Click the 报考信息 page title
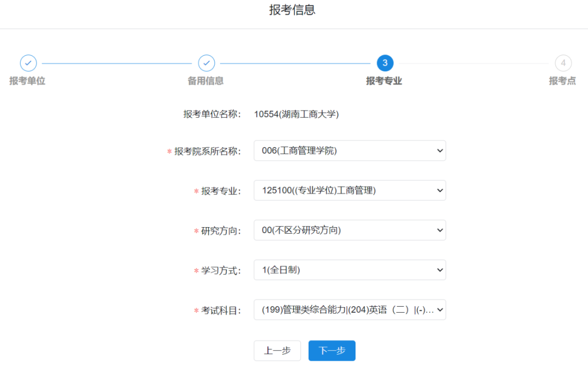 click(292, 10)
